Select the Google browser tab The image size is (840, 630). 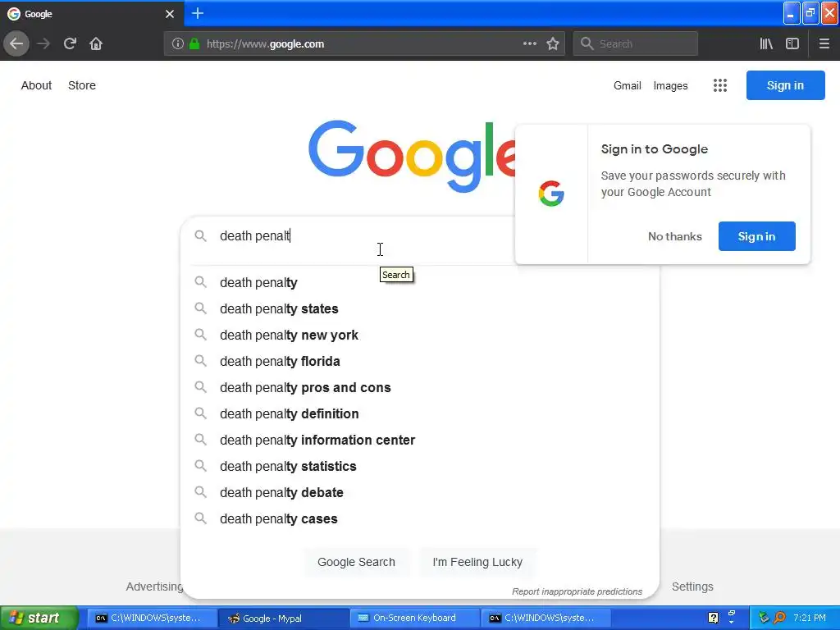click(x=92, y=14)
